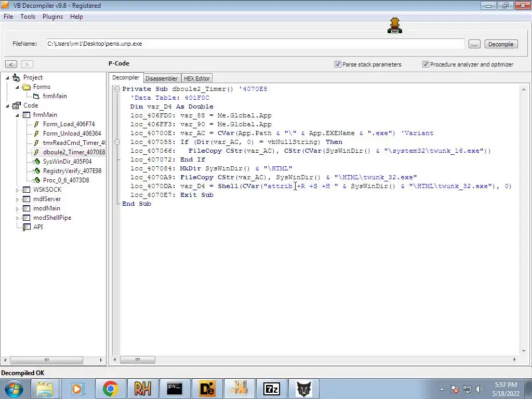532x399 pixels.
Task: Open Google Chrome from the taskbar
Action: click(111, 389)
